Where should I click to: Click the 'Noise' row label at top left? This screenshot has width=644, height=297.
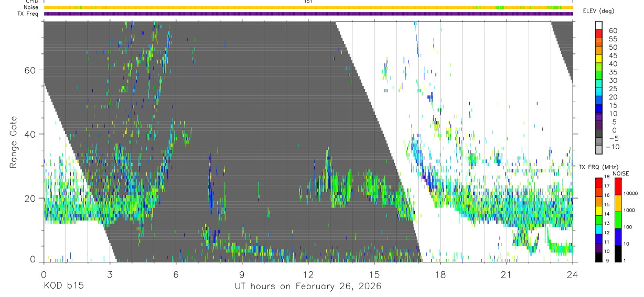[x=31, y=8]
